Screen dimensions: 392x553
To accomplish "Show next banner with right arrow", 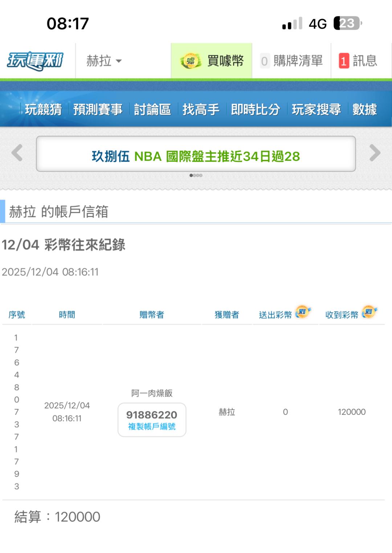I will [x=375, y=153].
